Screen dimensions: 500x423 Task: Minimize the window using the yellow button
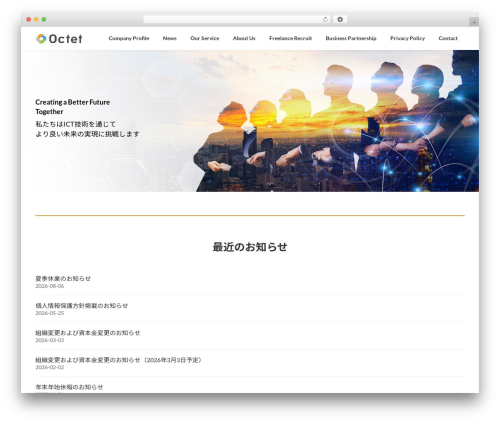36,19
